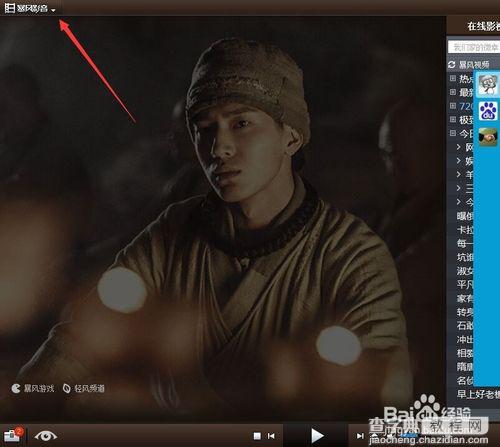Click the stop playback button

pyautogui.click(x=257, y=436)
